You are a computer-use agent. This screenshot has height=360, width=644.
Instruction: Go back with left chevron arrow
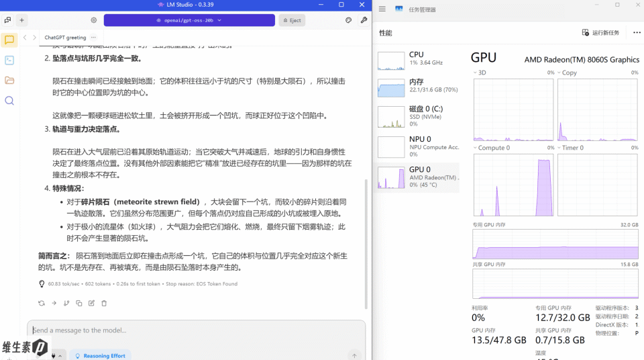click(x=25, y=38)
